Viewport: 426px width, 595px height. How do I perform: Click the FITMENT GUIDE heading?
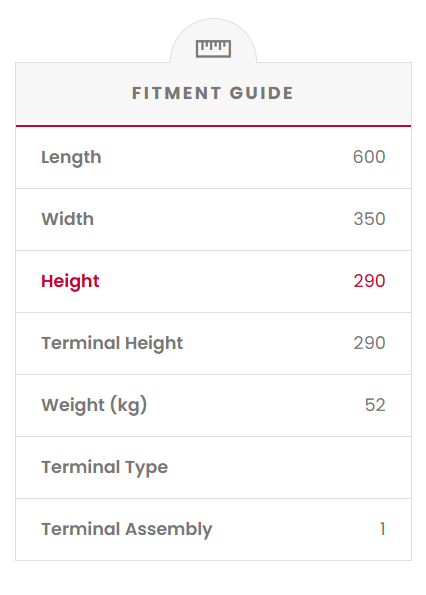click(213, 93)
